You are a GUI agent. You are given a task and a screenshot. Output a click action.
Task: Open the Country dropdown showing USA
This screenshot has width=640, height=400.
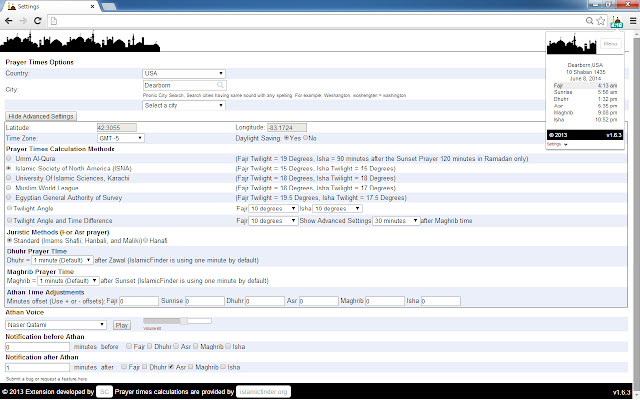coord(184,73)
